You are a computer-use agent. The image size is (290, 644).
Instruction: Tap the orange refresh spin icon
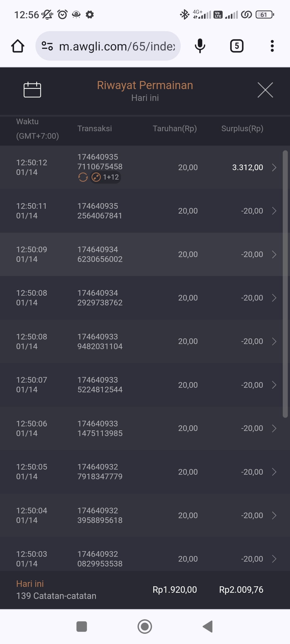click(x=83, y=177)
